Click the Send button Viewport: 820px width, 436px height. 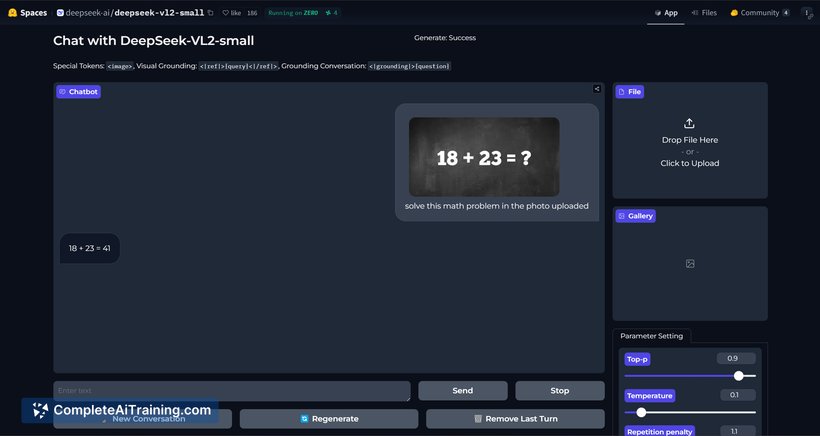pyautogui.click(x=463, y=391)
